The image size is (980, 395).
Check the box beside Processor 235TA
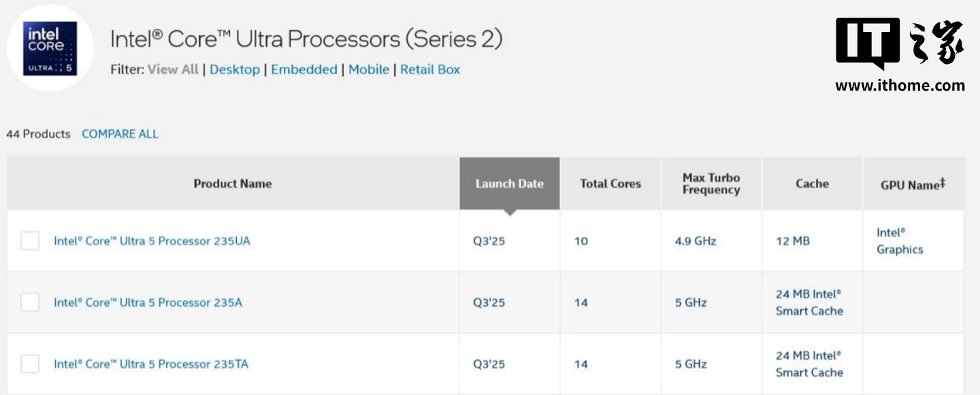coord(30,364)
